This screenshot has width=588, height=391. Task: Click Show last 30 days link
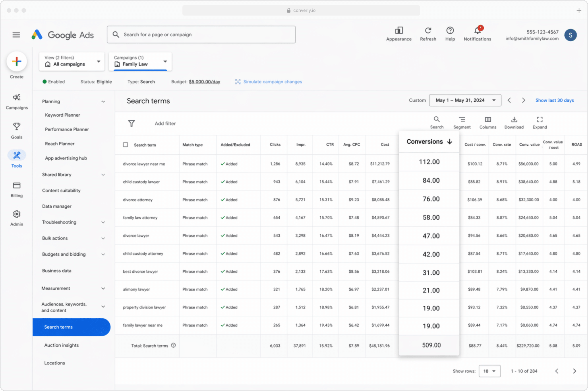pyautogui.click(x=554, y=100)
